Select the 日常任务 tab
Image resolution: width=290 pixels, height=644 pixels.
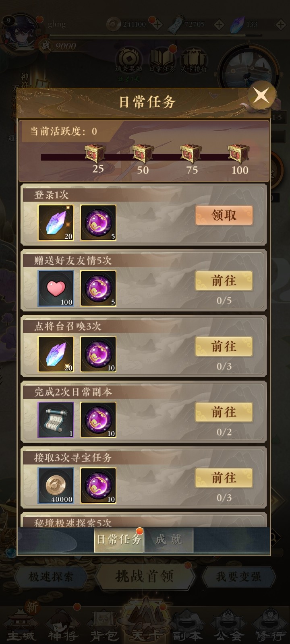click(119, 539)
